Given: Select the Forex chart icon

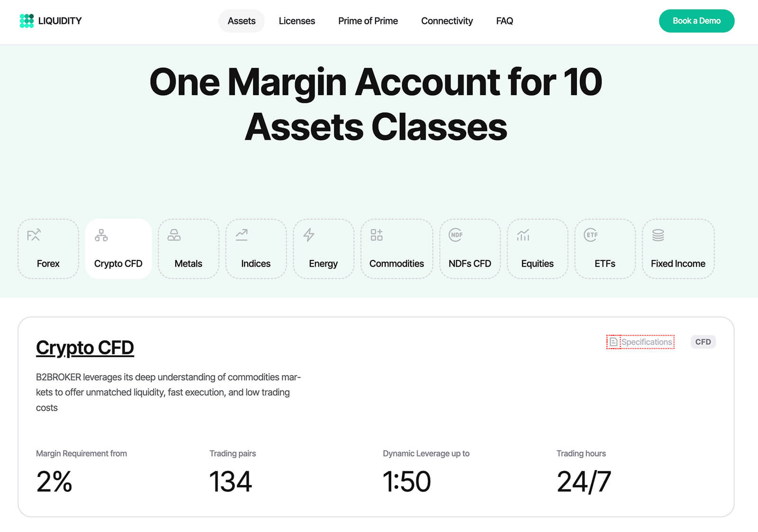Looking at the screenshot, I should pos(34,235).
